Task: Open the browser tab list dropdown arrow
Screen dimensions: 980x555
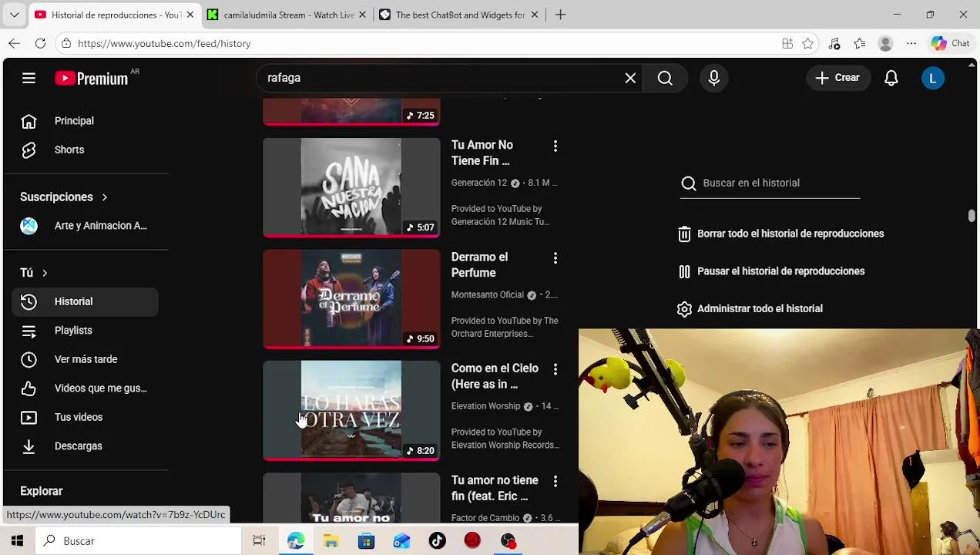Action: click(x=14, y=15)
